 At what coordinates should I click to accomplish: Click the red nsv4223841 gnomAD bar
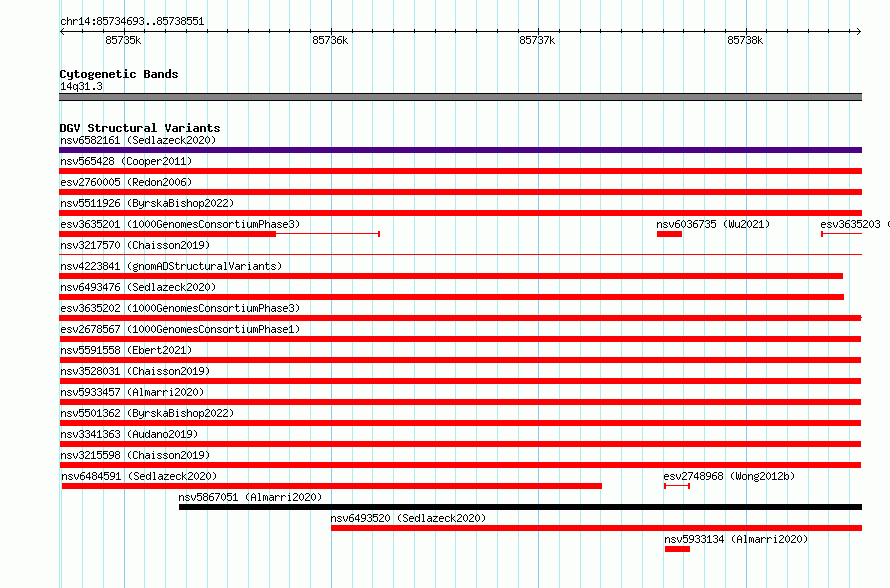point(451,276)
